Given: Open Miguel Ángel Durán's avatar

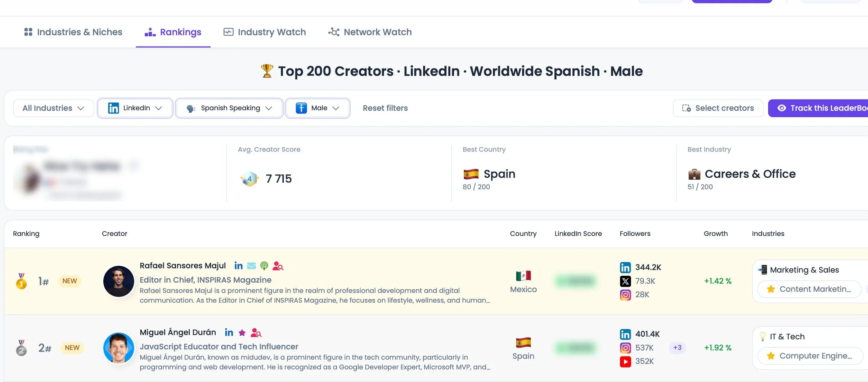Looking at the screenshot, I should (x=118, y=348).
